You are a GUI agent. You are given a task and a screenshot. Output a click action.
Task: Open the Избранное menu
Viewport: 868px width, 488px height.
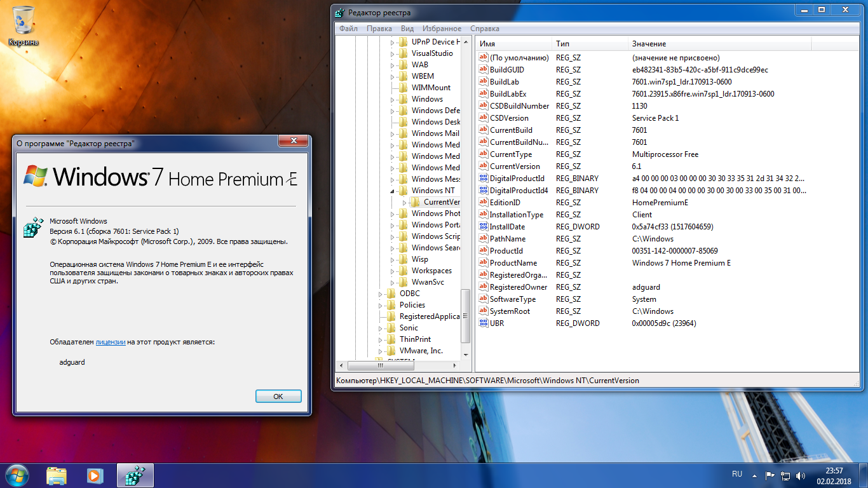pos(441,29)
